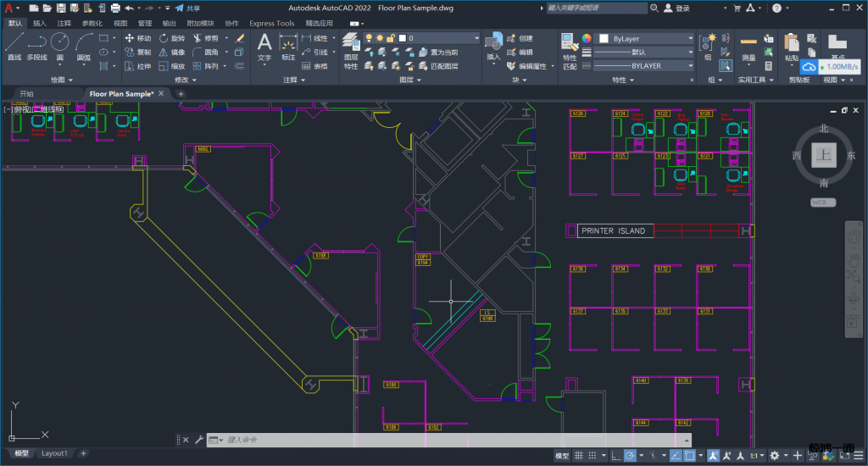Click the Share (共享) button

coord(188,8)
